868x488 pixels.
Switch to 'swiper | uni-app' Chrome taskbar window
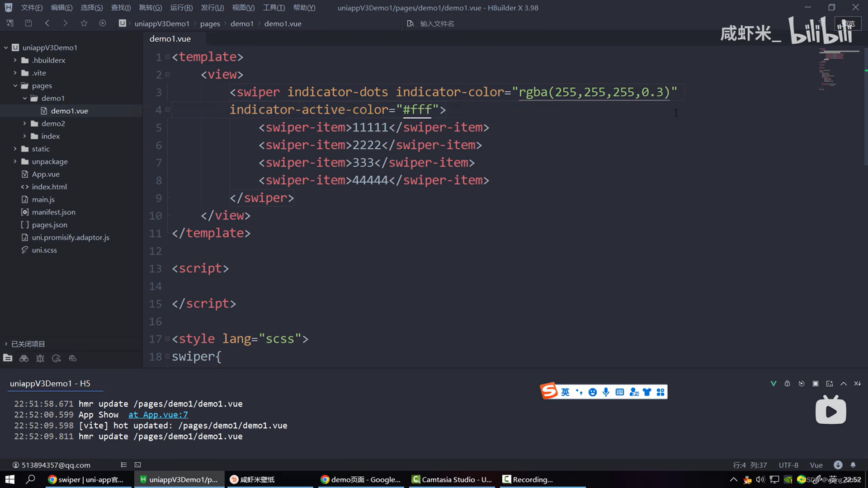[x=88, y=479]
